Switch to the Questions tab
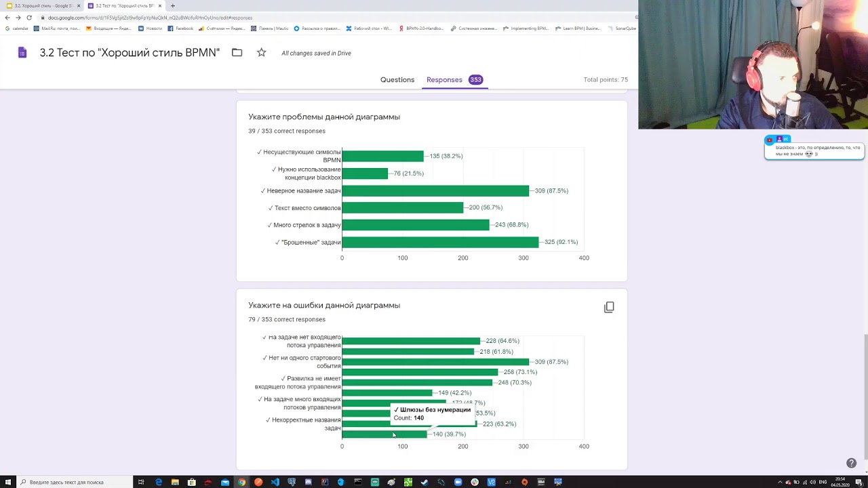868x488 pixels. [x=397, y=80]
